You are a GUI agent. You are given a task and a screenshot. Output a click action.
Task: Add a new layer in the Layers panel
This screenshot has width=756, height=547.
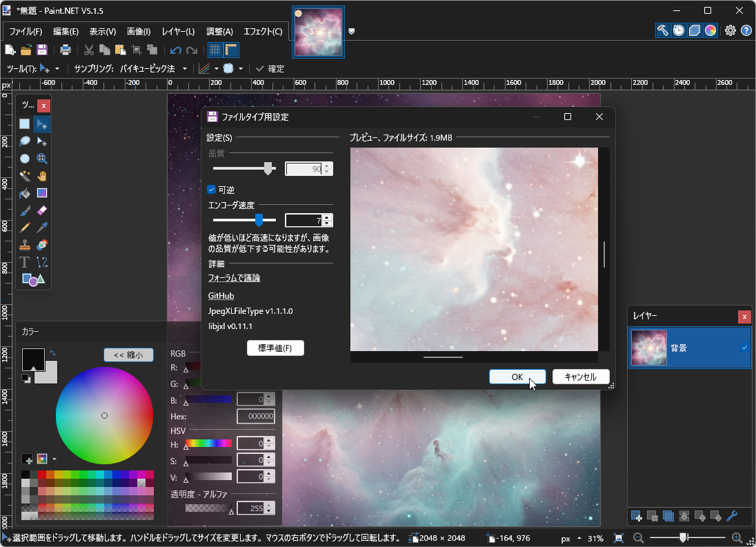click(635, 516)
